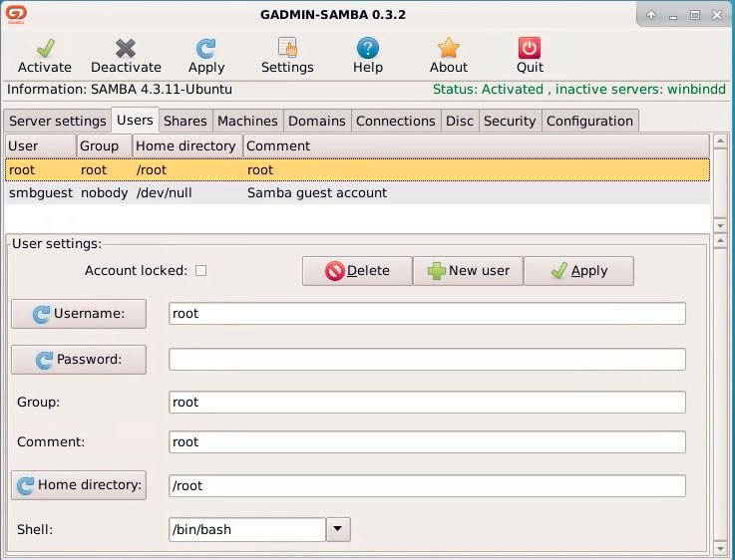Open the Security tab

[x=510, y=121]
